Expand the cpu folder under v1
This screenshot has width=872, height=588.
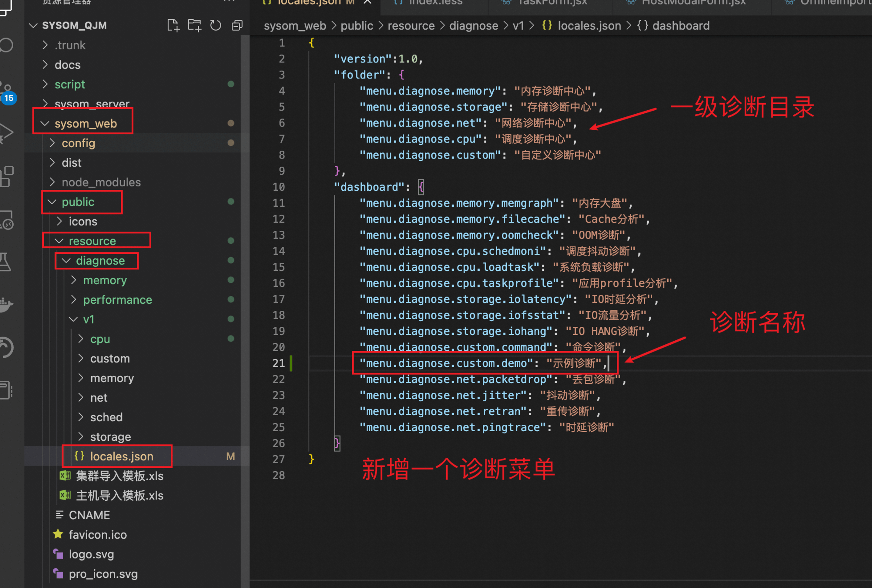click(81, 339)
